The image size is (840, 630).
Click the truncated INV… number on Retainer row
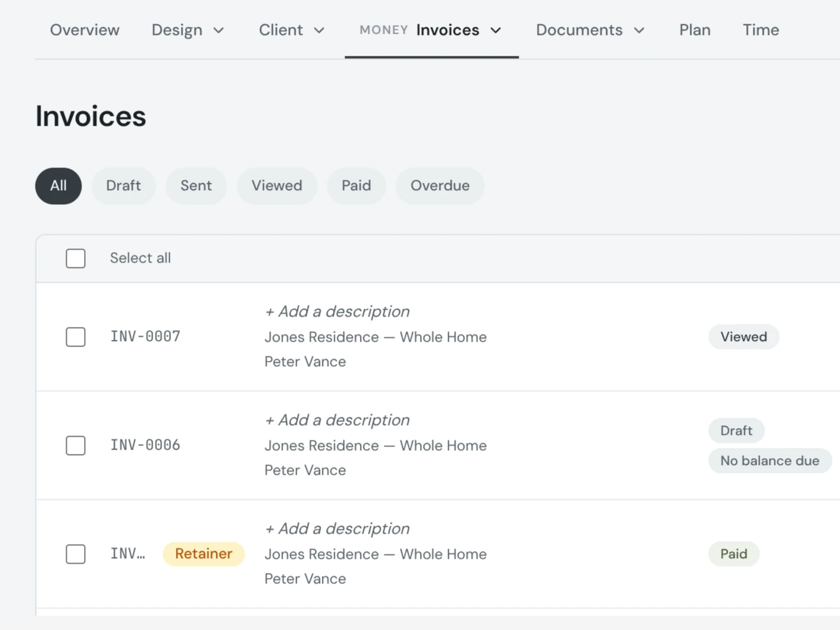[128, 554]
